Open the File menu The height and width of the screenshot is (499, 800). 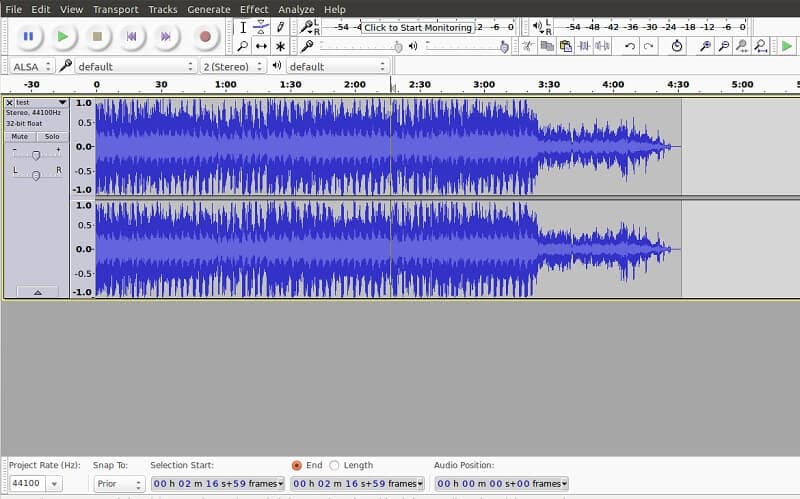tap(14, 9)
